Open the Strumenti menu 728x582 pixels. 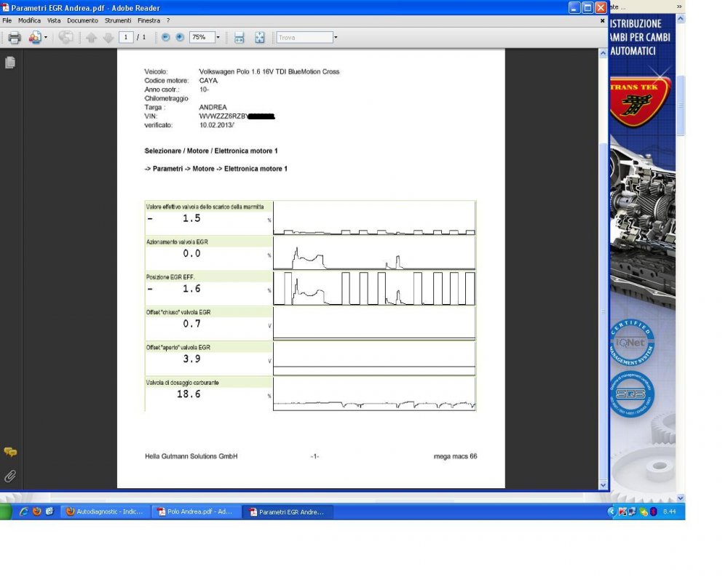tap(117, 20)
